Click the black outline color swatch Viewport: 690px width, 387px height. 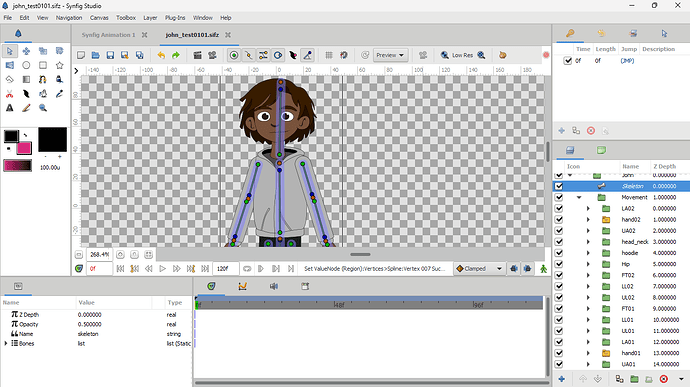(11, 136)
